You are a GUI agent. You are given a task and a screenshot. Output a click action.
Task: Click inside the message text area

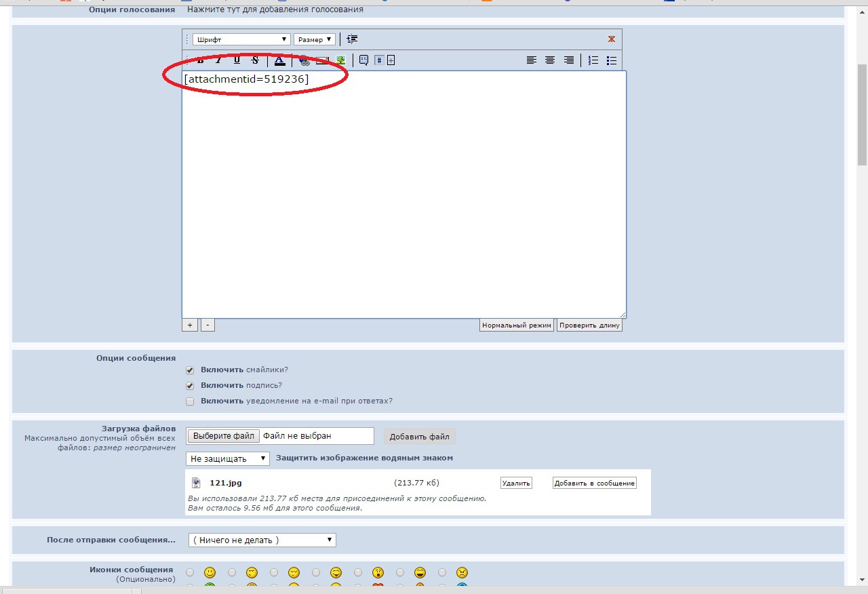pyautogui.click(x=404, y=195)
